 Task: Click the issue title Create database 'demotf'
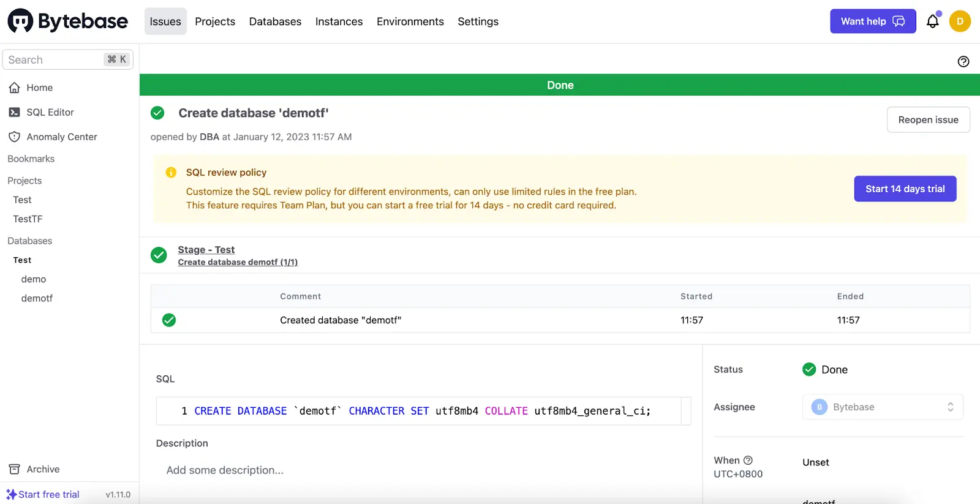[254, 113]
